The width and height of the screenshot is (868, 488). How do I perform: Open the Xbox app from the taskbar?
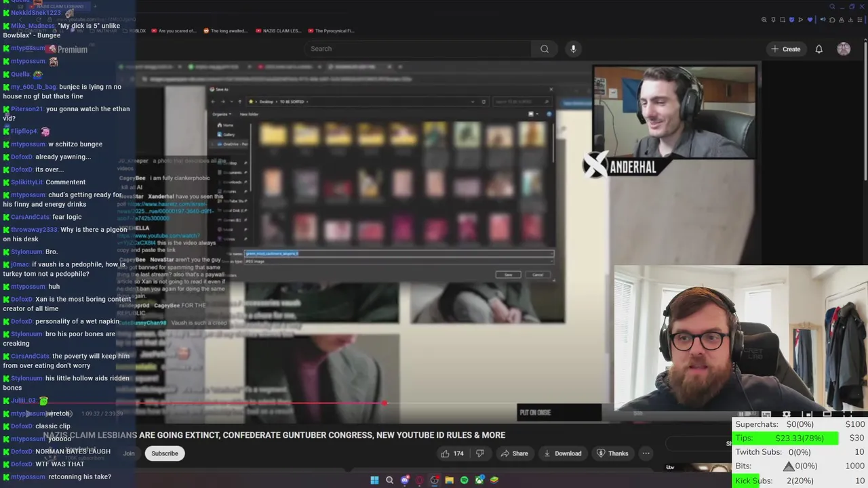point(479,480)
